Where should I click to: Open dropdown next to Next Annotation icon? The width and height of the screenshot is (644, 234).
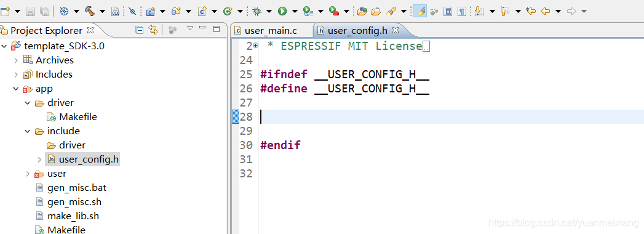[x=492, y=11]
